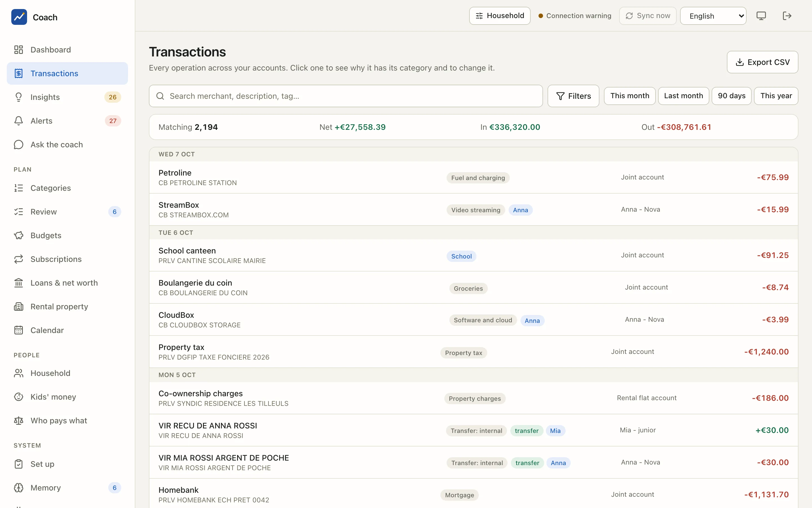Open Budgets piggy bank page

[67, 235]
